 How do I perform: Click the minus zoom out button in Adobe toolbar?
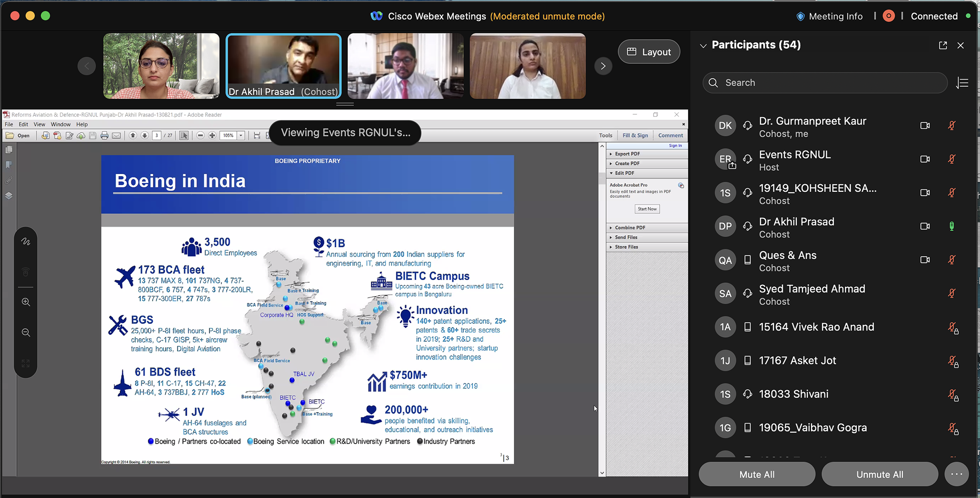[200, 135]
